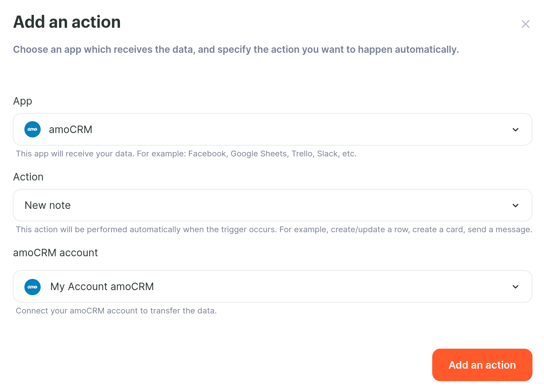Open the Action selector showing New note

(x=273, y=205)
